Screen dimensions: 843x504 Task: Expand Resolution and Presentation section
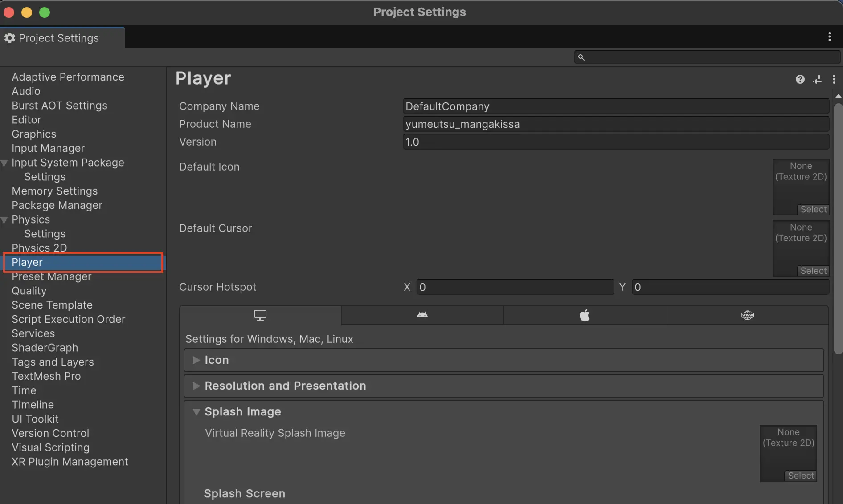503,386
